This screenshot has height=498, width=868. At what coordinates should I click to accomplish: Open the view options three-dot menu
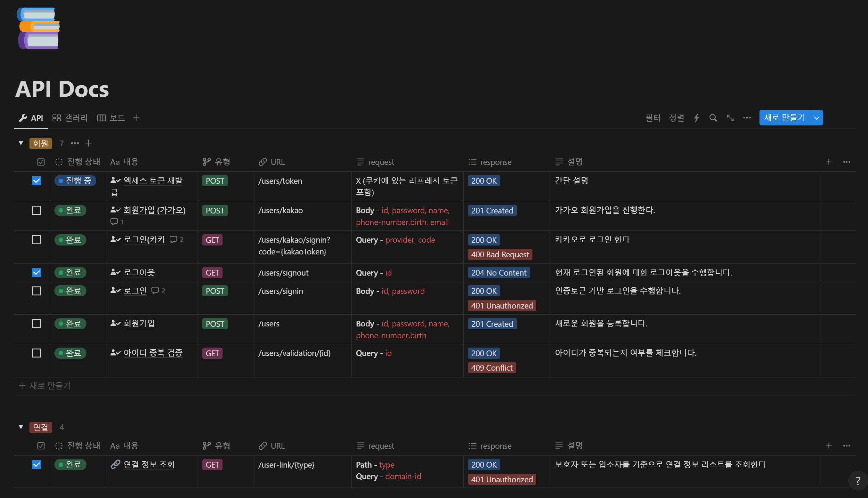[747, 118]
